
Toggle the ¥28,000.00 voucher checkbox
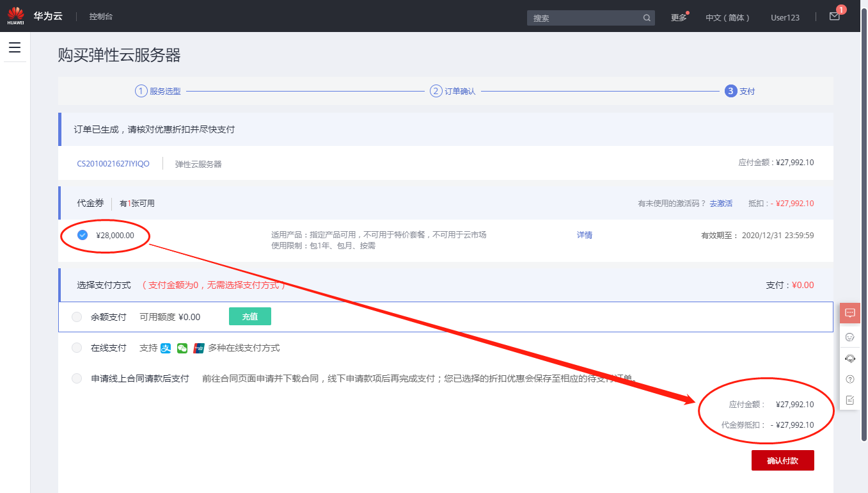pos(83,235)
